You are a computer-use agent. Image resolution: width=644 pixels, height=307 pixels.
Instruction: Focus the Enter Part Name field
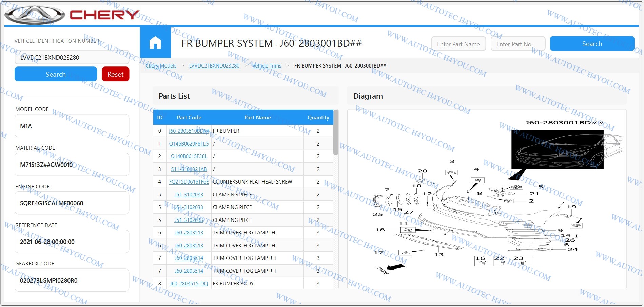point(458,44)
